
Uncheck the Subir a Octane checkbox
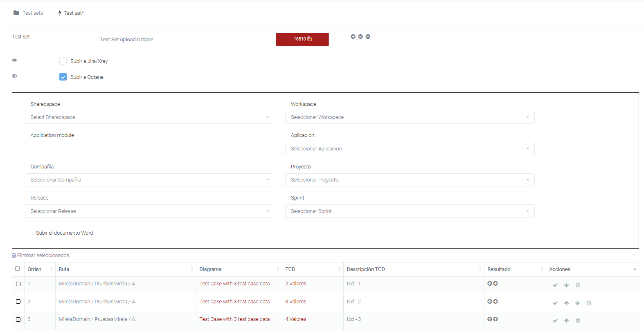pos(63,77)
